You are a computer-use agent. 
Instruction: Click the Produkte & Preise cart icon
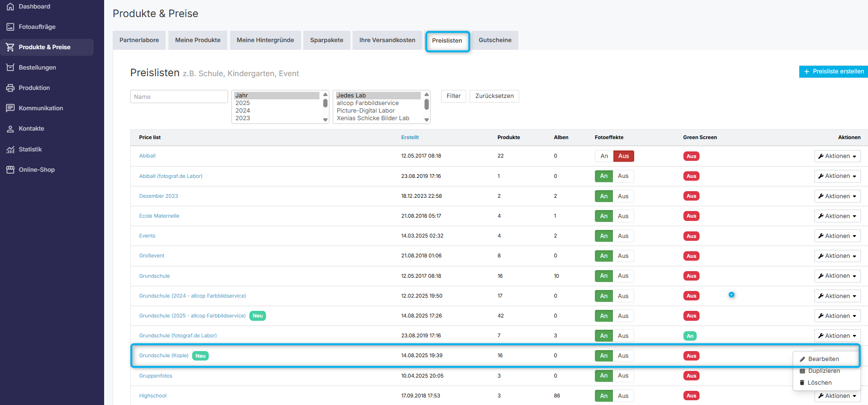[x=10, y=47]
